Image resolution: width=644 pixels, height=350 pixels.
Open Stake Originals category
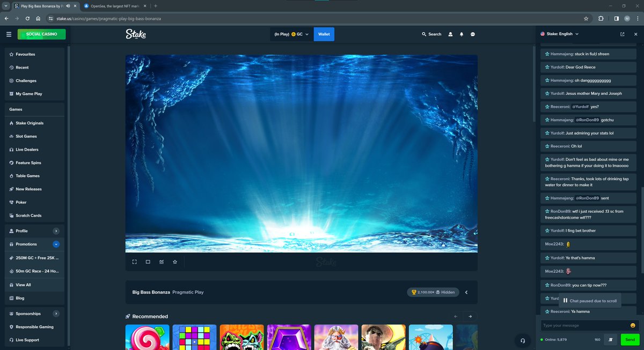35,123
